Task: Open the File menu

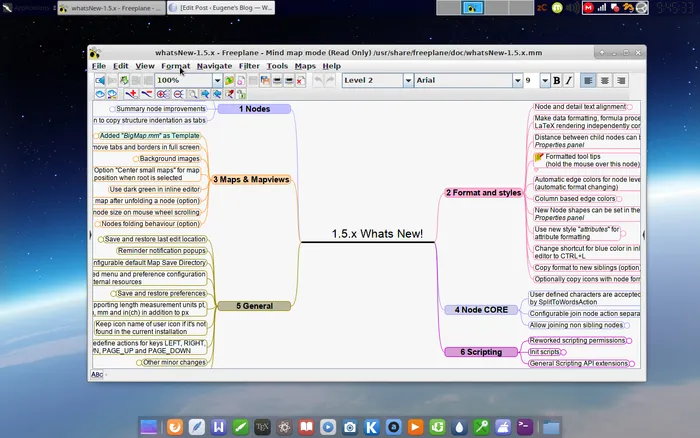Action: (x=99, y=66)
